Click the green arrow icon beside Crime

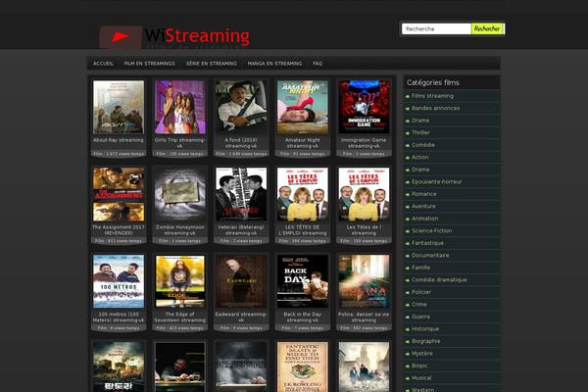click(x=408, y=305)
